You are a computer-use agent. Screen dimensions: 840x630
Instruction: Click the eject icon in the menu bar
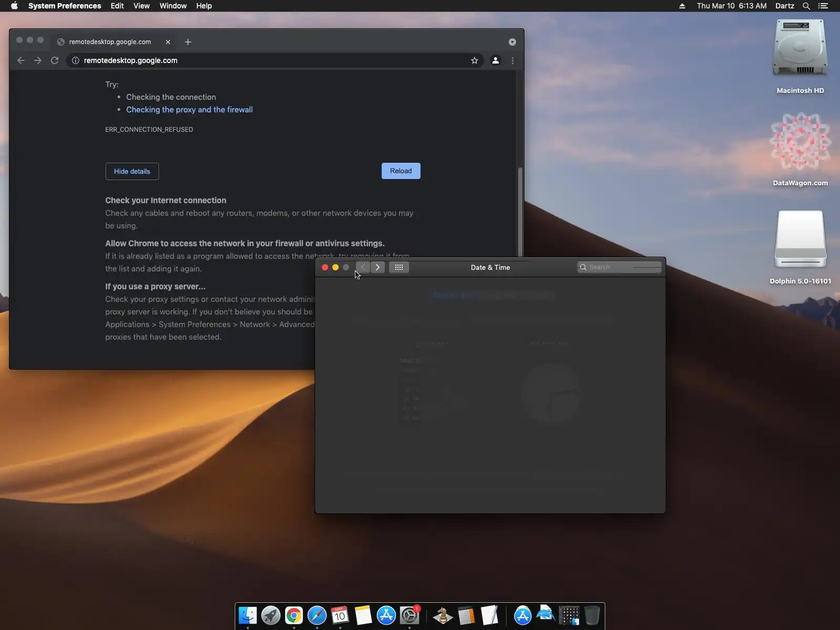[682, 6]
